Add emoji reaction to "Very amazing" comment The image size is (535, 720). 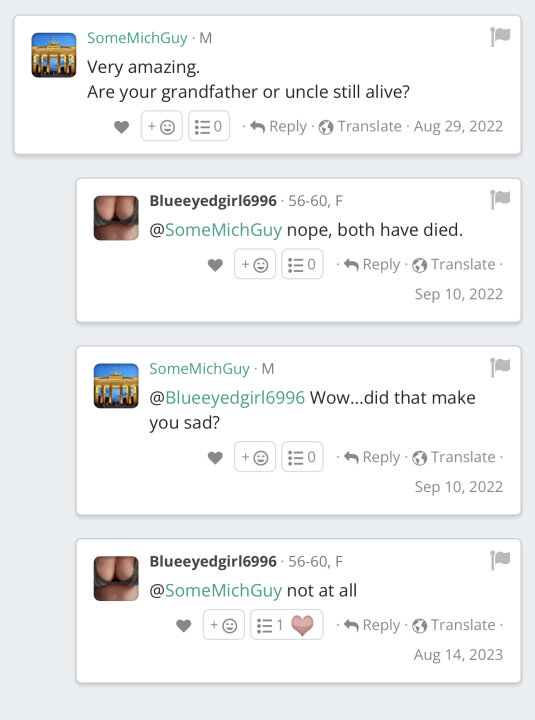point(162,126)
